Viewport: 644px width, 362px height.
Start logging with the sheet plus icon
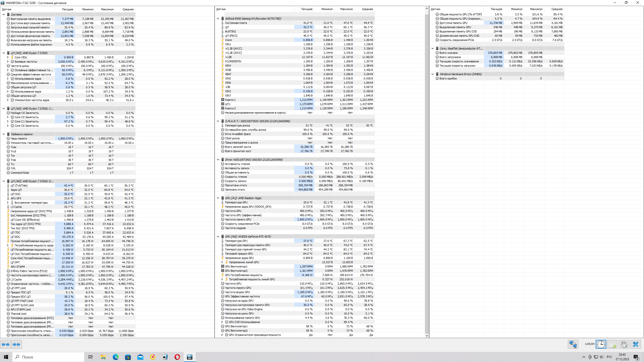[x=612, y=344]
